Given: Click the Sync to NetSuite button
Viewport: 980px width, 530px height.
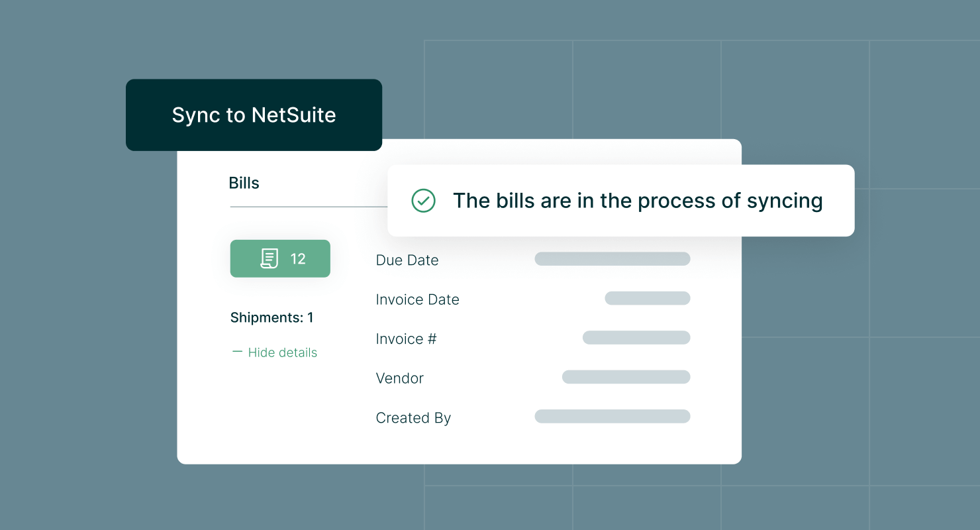Looking at the screenshot, I should pos(254,115).
